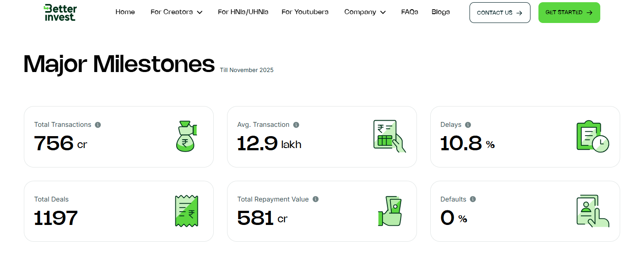Expand the For Creators dropdown
Image resolution: width=644 pixels, height=274 pixels.
176,12
